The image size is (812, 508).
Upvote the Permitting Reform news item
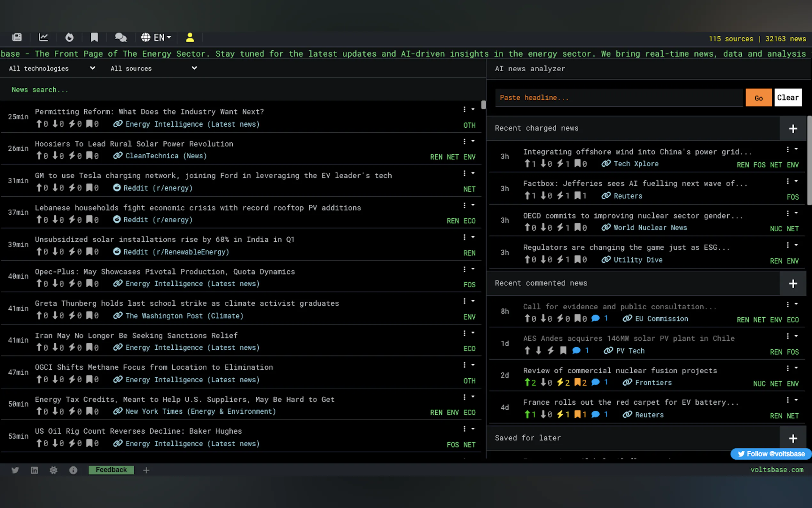39,124
